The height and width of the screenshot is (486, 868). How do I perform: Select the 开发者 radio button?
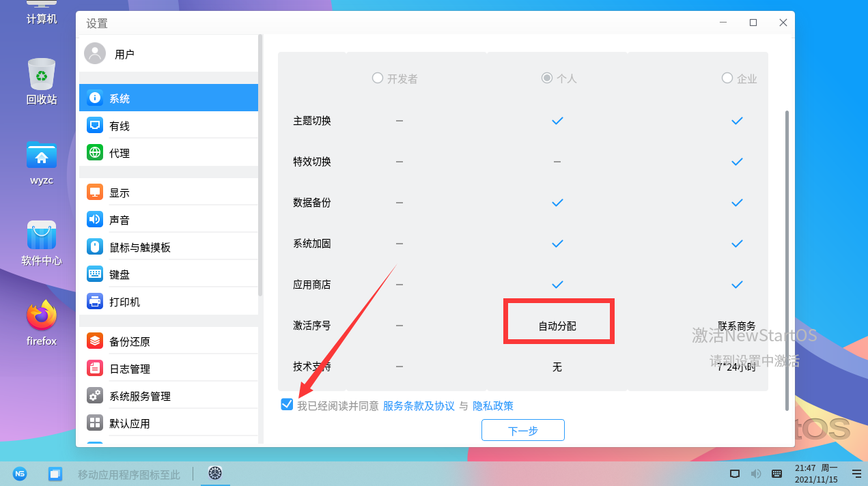(377, 78)
